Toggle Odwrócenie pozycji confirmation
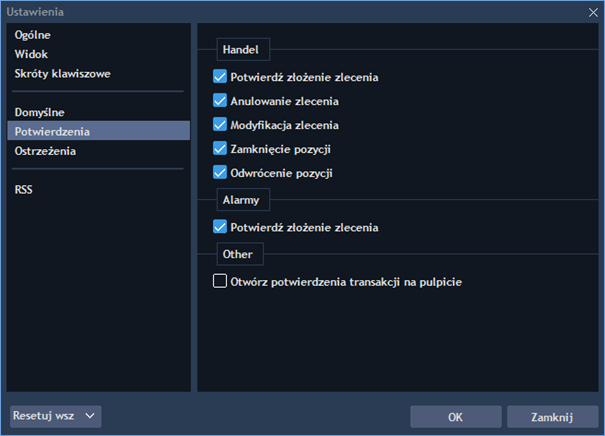The width and height of the screenshot is (605, 436). click(x=221, y=173)
